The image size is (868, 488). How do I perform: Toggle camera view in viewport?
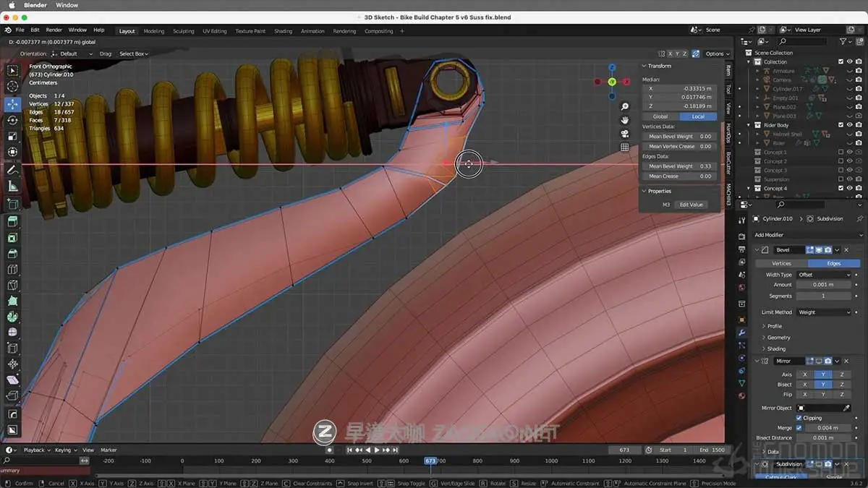click(625, 134)
